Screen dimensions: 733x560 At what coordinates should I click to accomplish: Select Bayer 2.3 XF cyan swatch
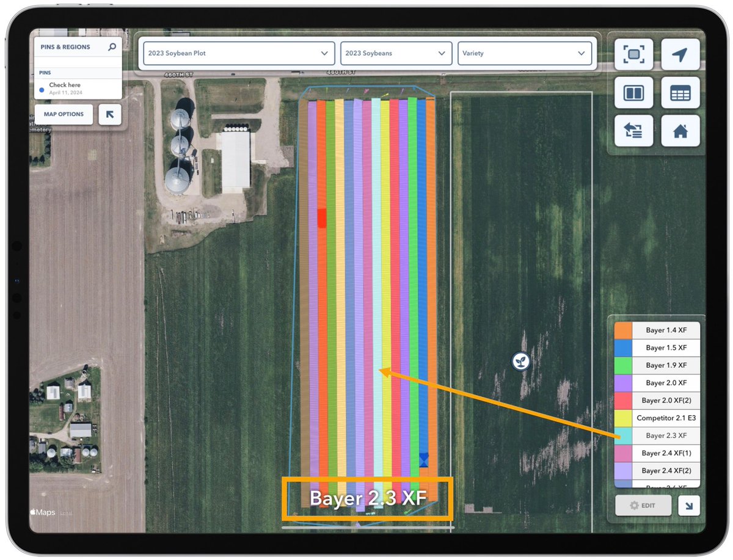(623, 435)
